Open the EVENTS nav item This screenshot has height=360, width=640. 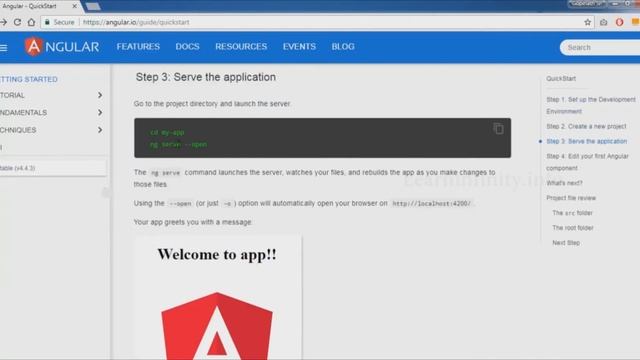pyautogui.click(x=299, y=47)
